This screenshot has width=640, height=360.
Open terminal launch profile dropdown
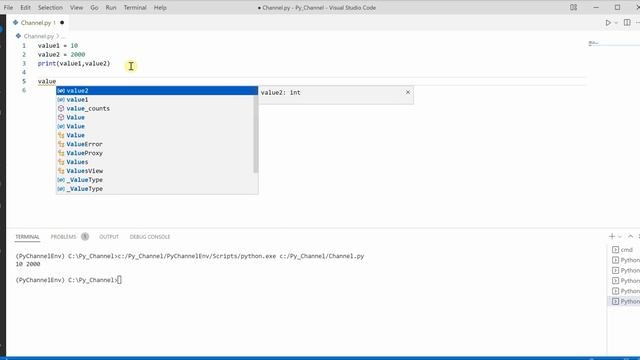(x=620, y=237)
